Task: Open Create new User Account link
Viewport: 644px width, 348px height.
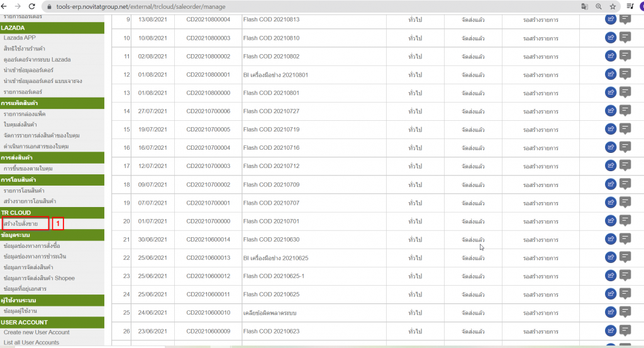Action: click(x=36, y=332)
